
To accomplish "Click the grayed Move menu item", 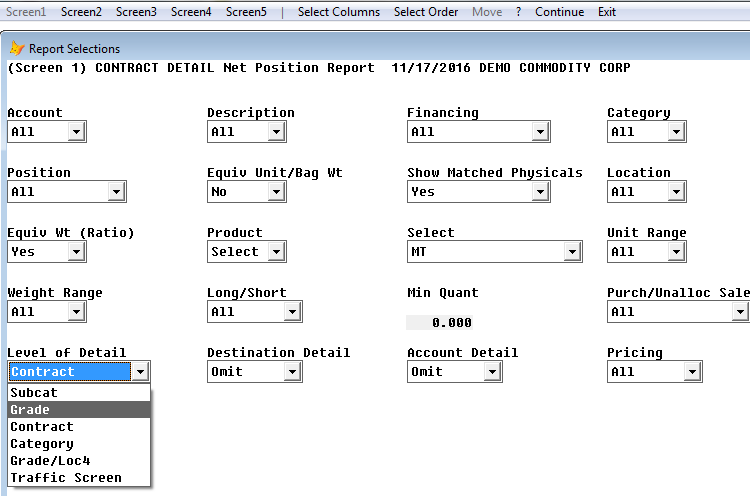I will tap(487, 12).
